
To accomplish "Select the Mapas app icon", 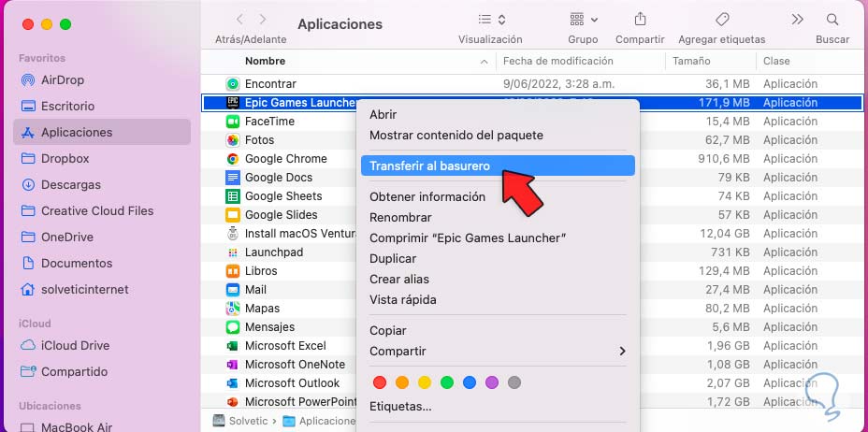I will (x=233, y=308).
